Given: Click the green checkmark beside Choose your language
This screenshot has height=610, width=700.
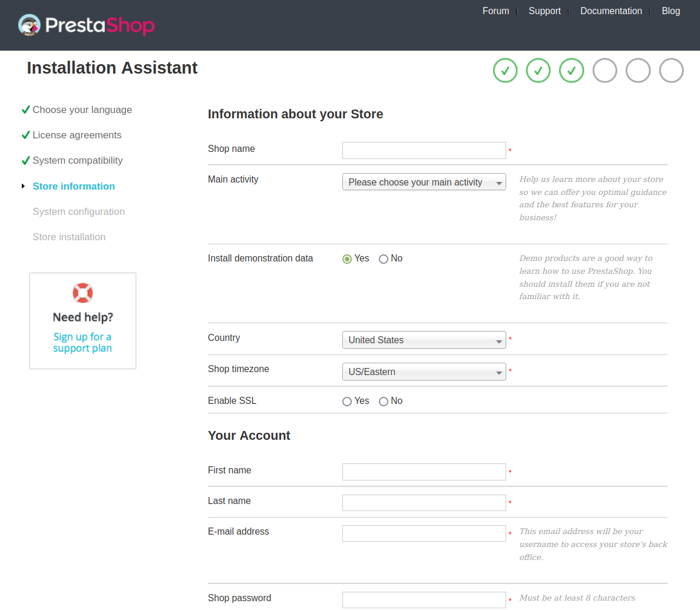Looking at the screenshot, I should point(26,110).
